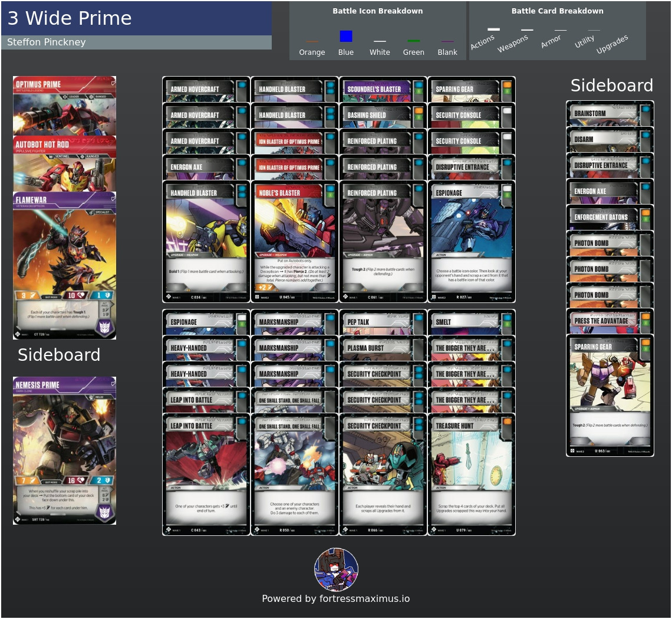Click the "Bold 1" text on Handheld Blaster
The width and height of the screenshot is (672, 619).
point(173,272)
